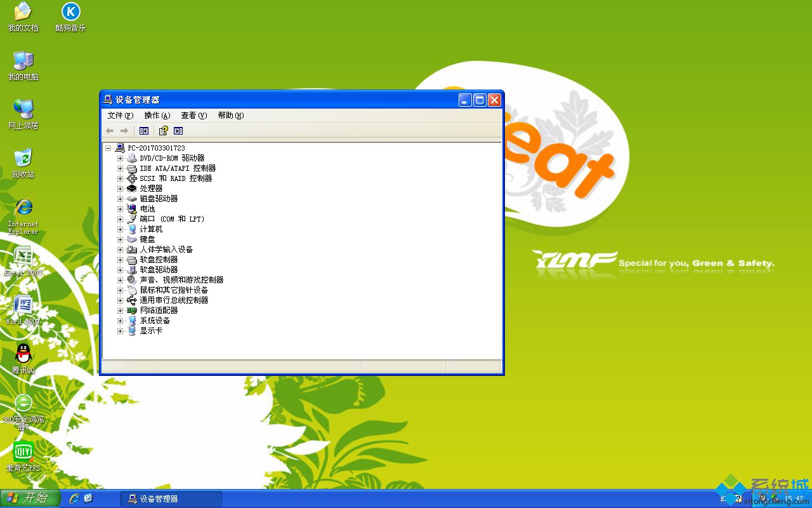Expand the DVD/CD-ROM 驱动器 node
Screen dimensions: 812x508
120,158
